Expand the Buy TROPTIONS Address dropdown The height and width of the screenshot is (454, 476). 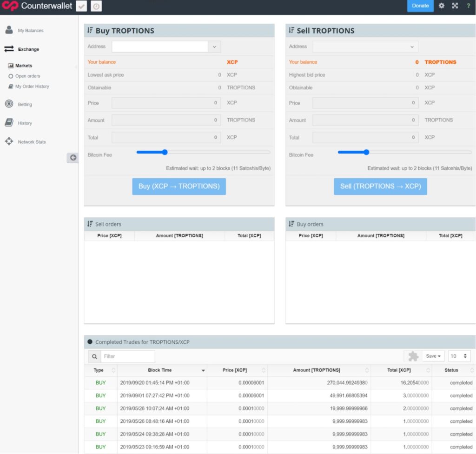(x=214, y=47)
